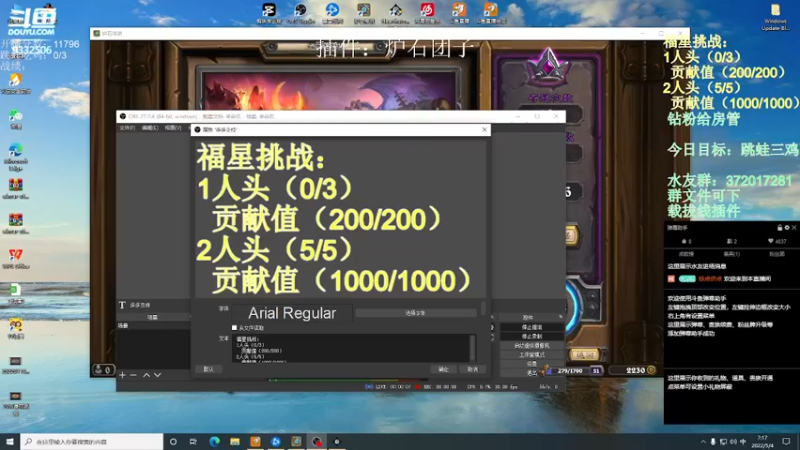
Task: Open the black bow-tie shortcut on the desktop
Action: pos(269,10)
